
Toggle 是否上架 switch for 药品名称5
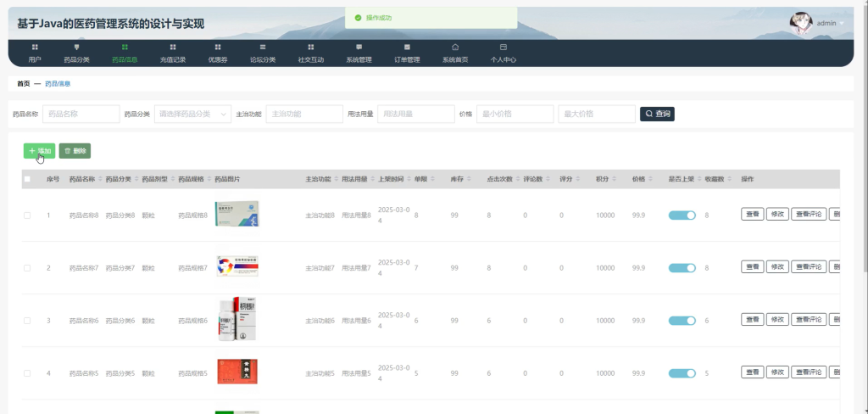(682, 373)
